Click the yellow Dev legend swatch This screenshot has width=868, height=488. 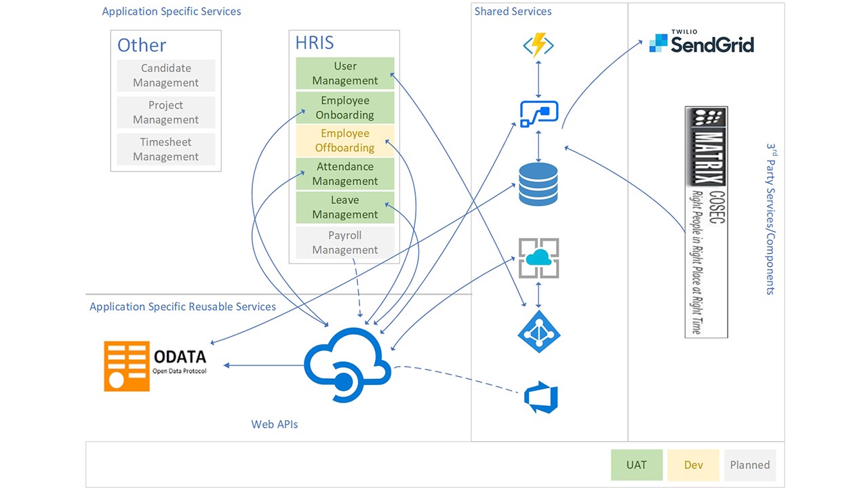click(x=693, y=465)
